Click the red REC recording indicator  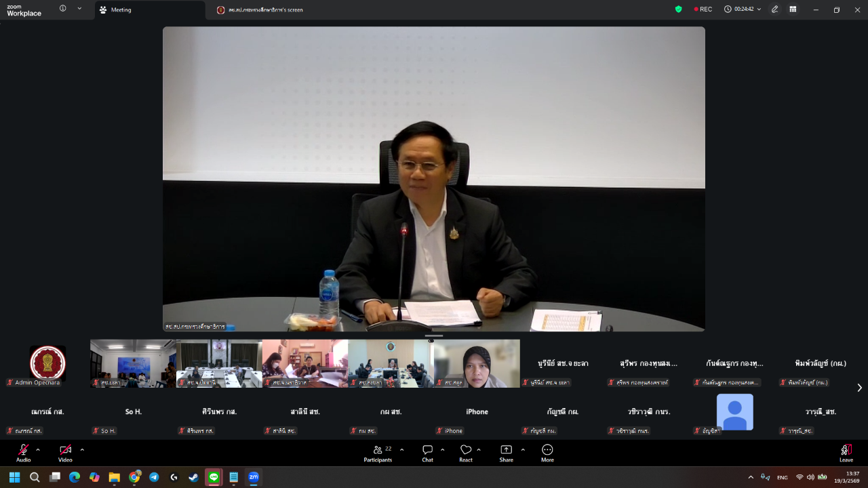tap(703, 9)
